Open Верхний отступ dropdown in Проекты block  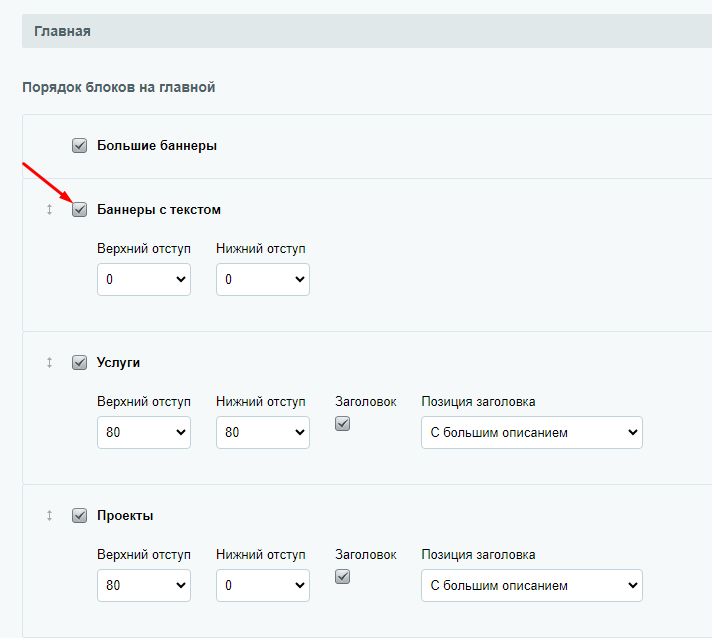click(x=144, y=585)
